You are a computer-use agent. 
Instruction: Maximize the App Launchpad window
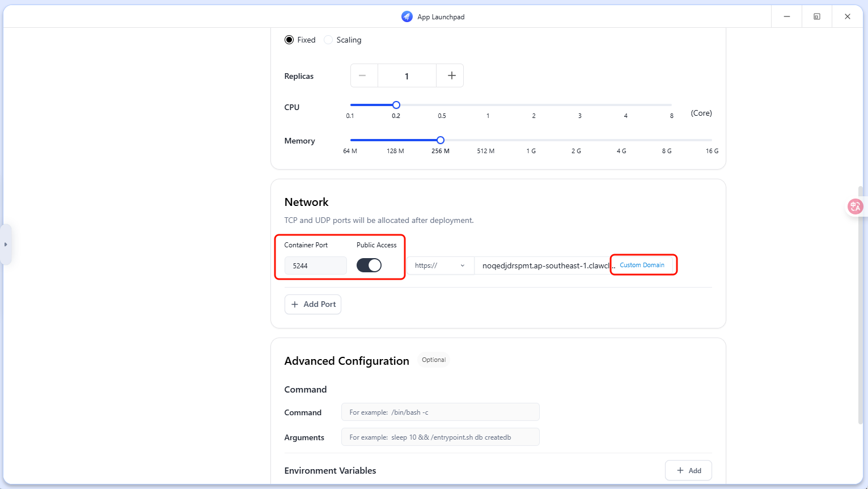click(816, 16)
